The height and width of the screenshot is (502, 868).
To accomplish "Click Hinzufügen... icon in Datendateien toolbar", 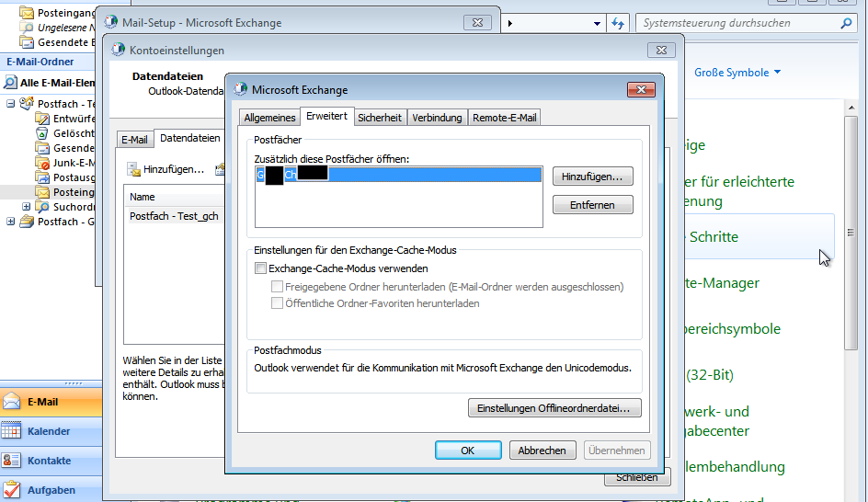I will pos(134,169).
